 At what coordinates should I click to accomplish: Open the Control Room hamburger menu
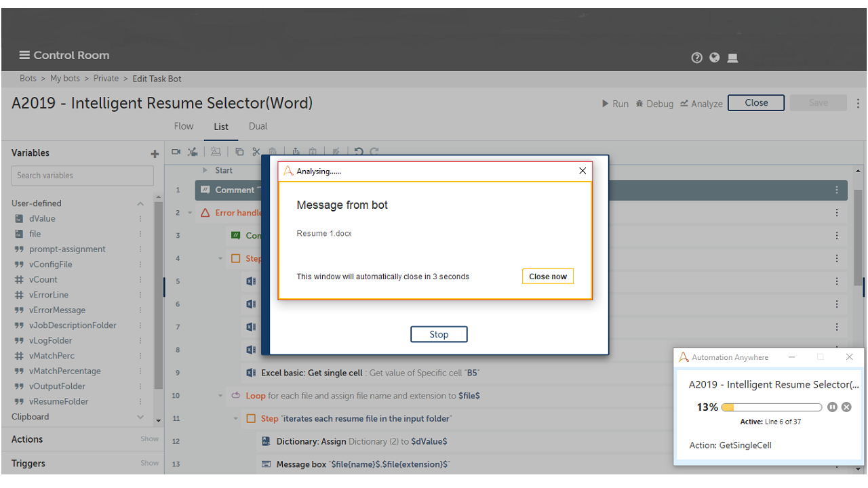(x=24, y=55)
